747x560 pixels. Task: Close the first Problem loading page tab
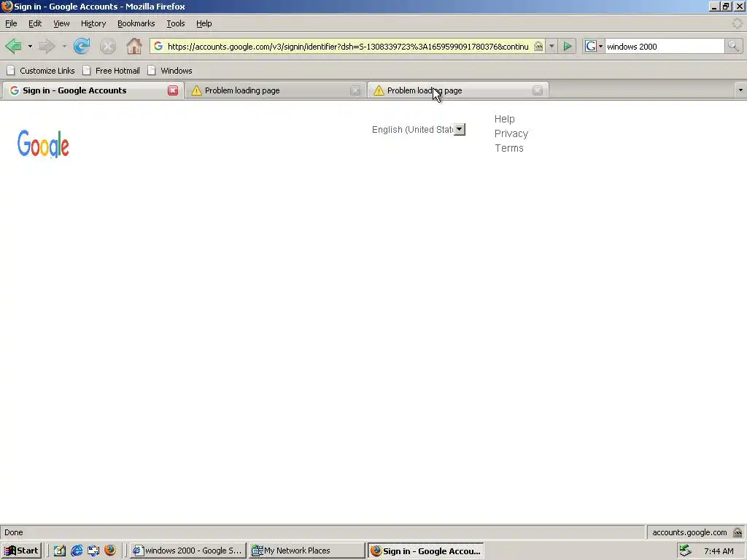point(355,90)
